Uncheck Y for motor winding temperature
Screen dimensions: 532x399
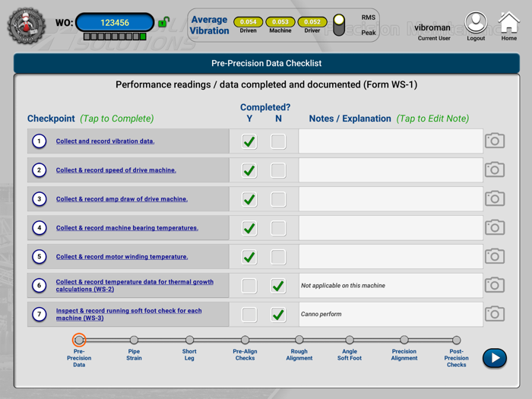click(x=249, y=257)
